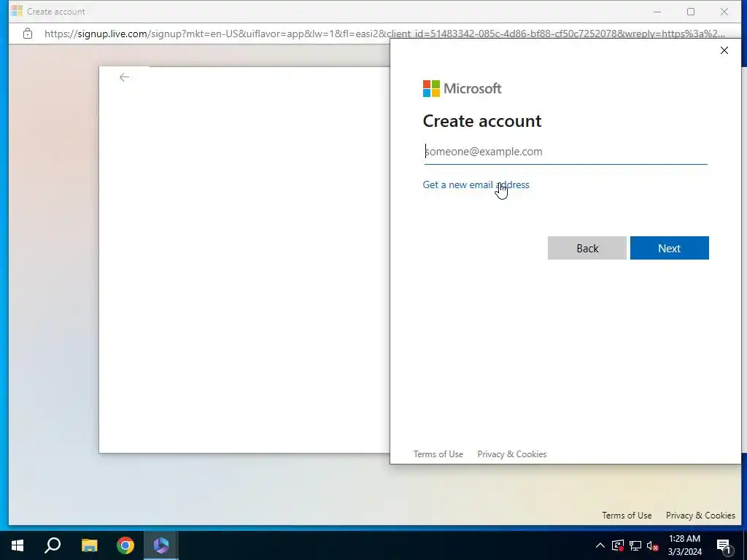Close the Create account dialog with X

[724, 50]
